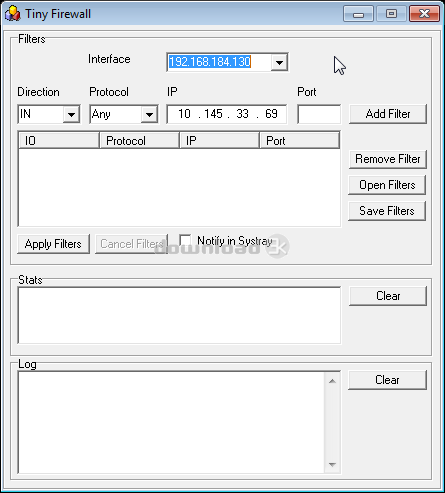Screen dimensions: 445x493
Task: Click the Add Filter button
Action: pyautogui.click(x=388, y=114)
